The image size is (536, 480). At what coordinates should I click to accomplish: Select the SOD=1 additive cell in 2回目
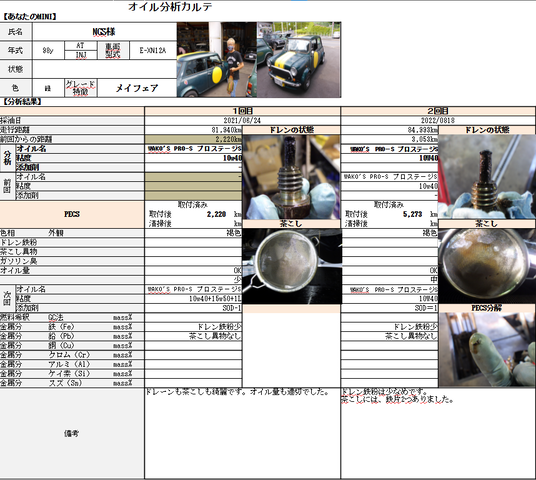tap(389, 308)
